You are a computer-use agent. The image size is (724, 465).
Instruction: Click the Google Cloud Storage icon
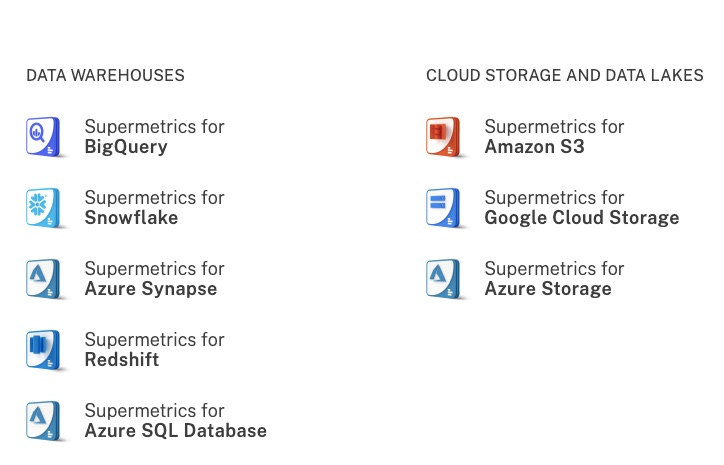443,208
